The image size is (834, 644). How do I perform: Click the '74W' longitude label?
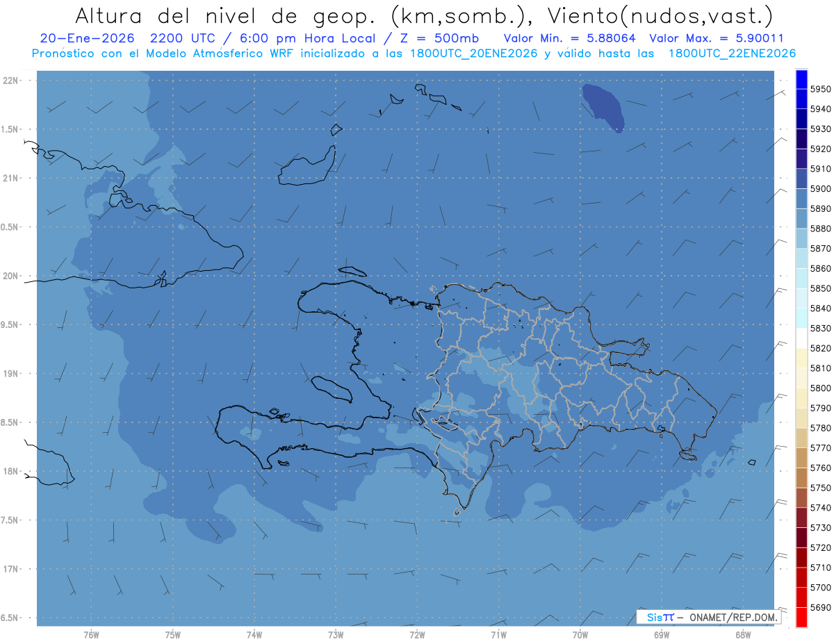tap(254, 636)
